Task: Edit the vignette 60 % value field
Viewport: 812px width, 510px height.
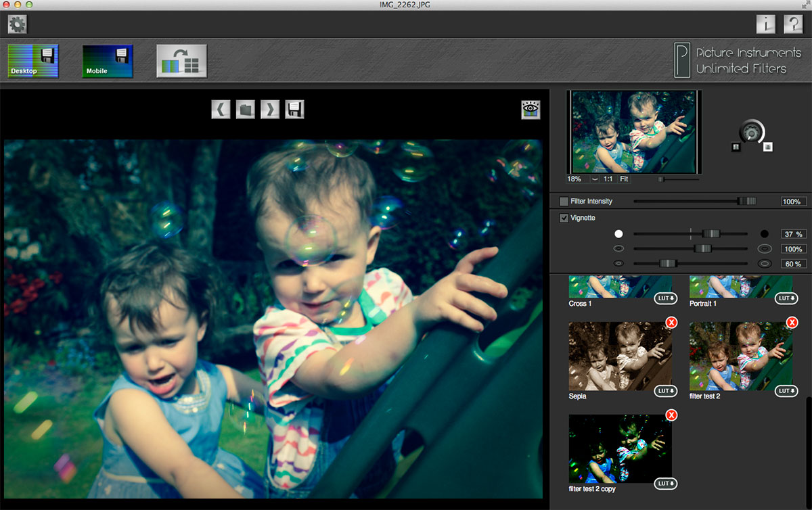Action: 794,264
